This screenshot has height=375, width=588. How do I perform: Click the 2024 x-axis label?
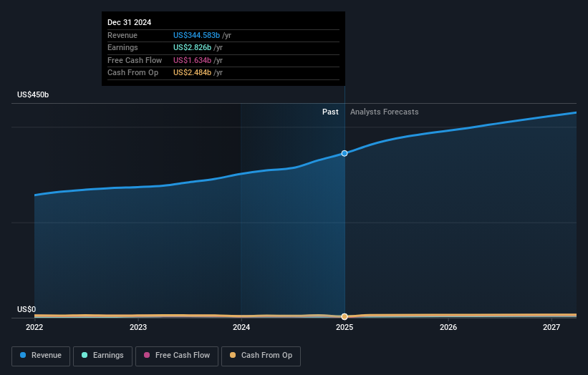pos(241,327)
